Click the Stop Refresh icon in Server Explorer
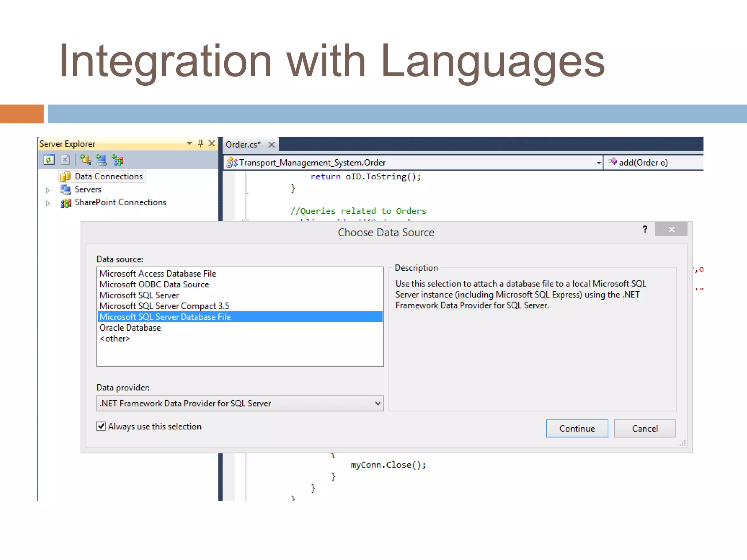The height and width of the screenshot is (560, 747). click(65, 160)
